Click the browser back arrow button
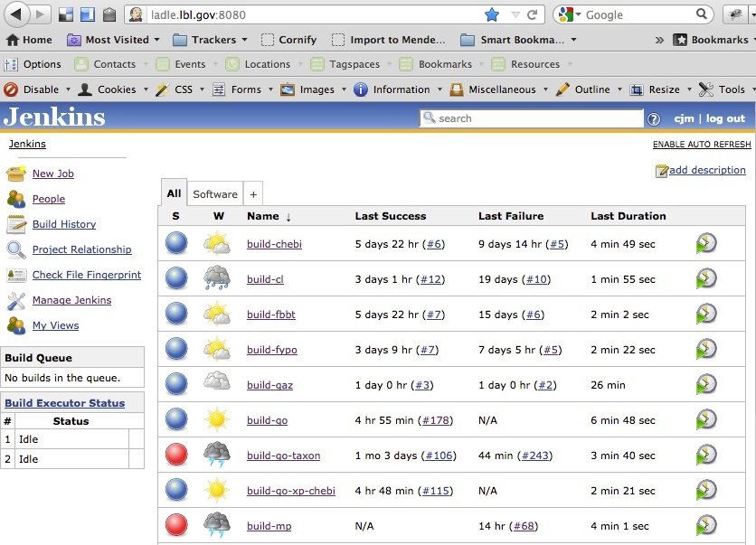The image size is (756, 545). 16,14
